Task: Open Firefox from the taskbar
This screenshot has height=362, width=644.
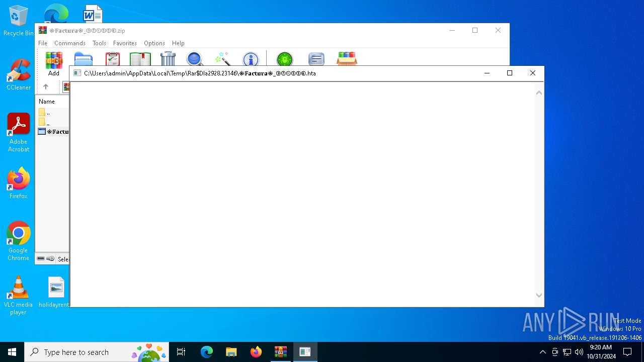Action: coord(256,352)
